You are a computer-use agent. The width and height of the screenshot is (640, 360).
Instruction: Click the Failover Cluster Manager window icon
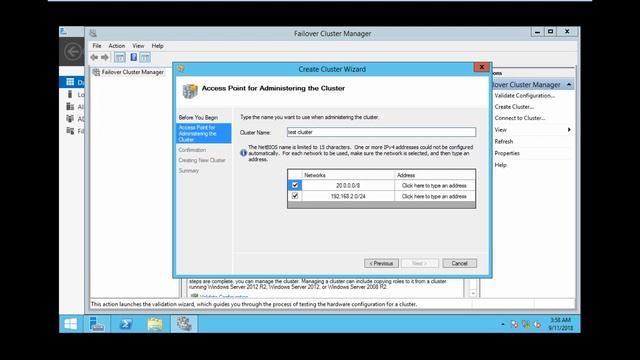click(x=93, y=33)
